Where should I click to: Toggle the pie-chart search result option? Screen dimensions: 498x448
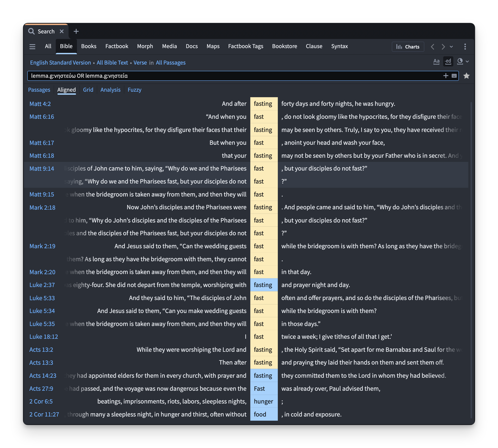(460, 61)
